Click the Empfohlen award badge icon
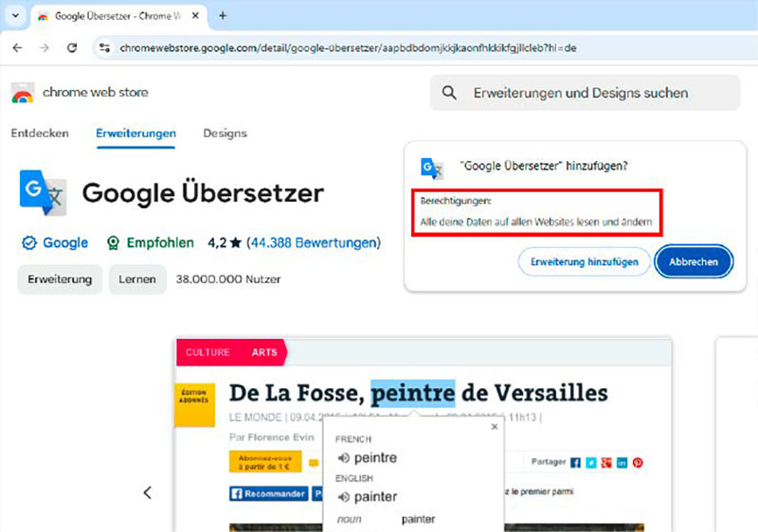Image resolution: width=758 pixels, height=532 pixels. 113,243
